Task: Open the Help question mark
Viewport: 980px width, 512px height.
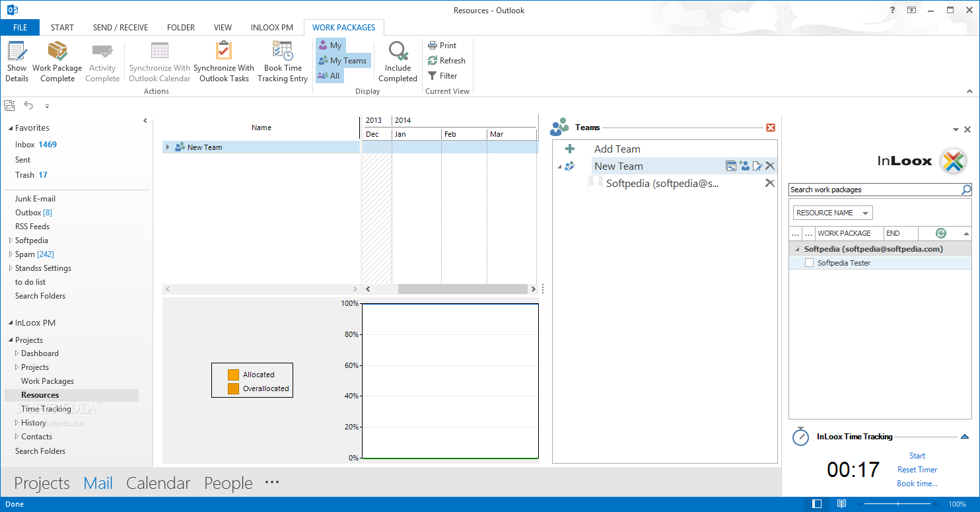Action: point(892,10)
